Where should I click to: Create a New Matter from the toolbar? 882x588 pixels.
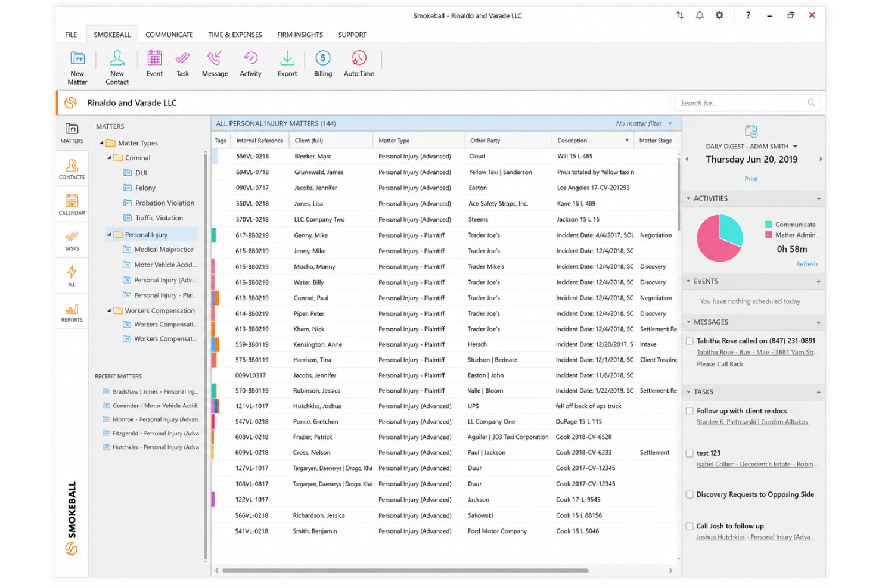[77, 67]
